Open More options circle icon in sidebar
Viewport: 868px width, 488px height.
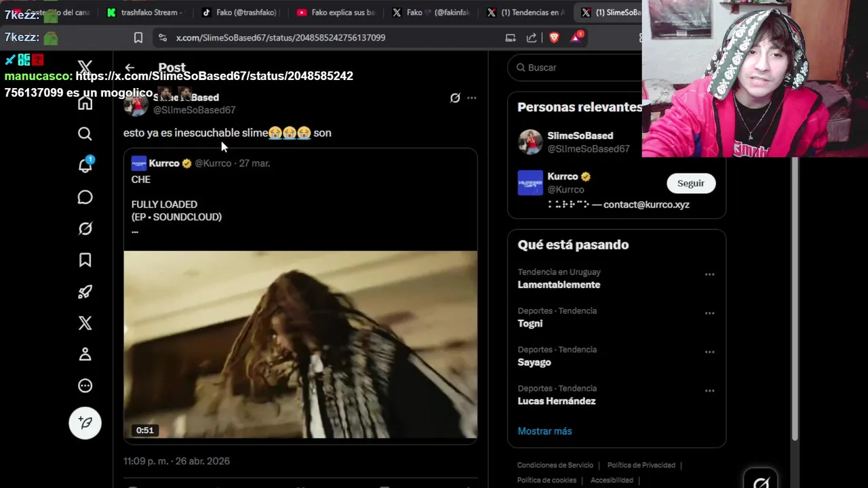coord(85,386)
